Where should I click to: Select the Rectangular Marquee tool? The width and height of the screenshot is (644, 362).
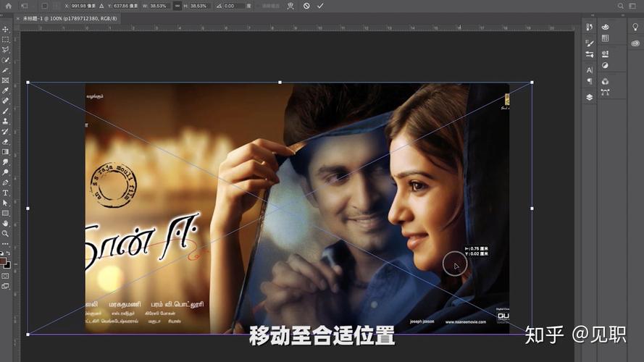pos(5,40)
